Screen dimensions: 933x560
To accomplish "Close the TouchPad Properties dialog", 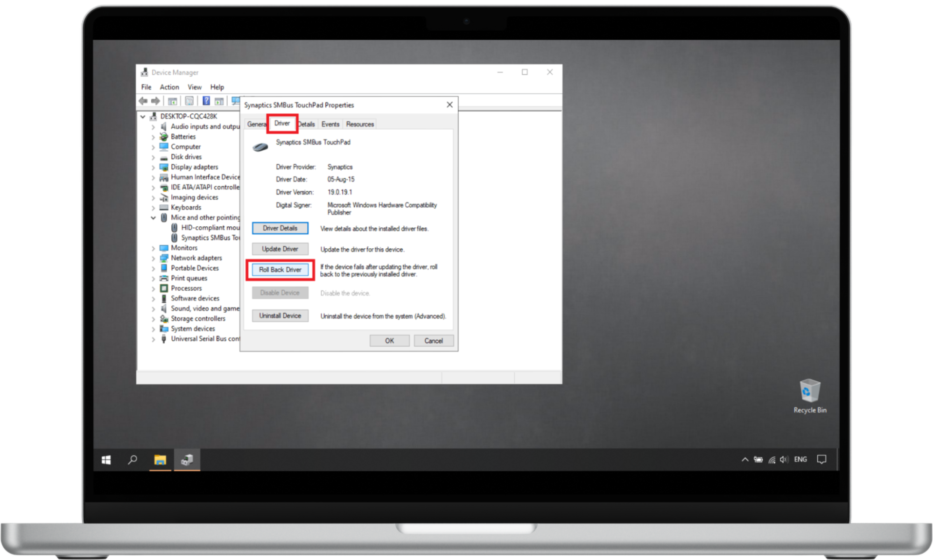I will click(449, 105).
